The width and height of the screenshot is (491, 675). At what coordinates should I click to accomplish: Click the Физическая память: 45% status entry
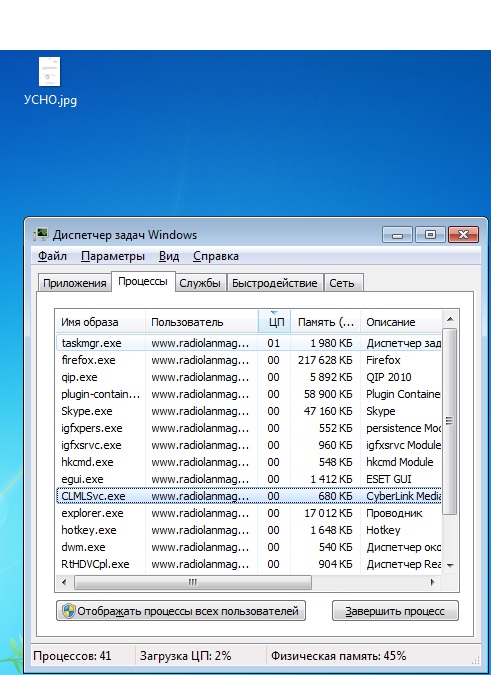(338, 656)
